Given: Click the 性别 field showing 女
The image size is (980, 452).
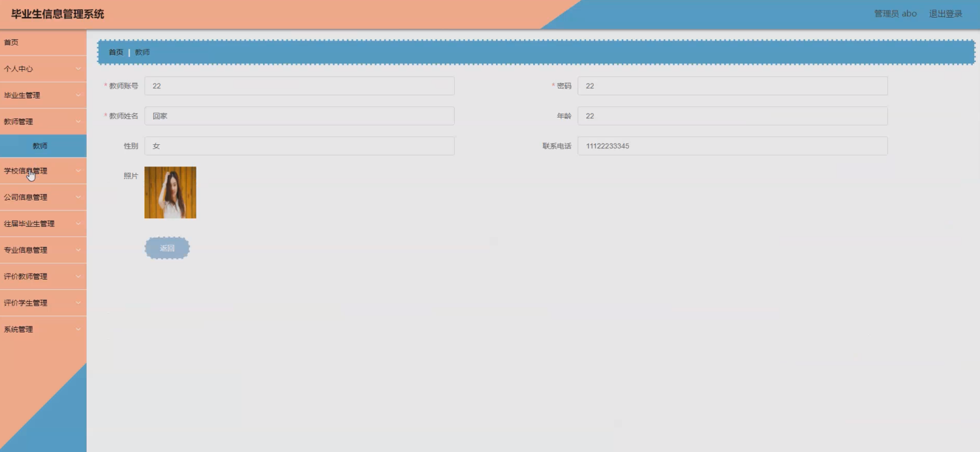Looking at the screenshot, I should (299, 146).
